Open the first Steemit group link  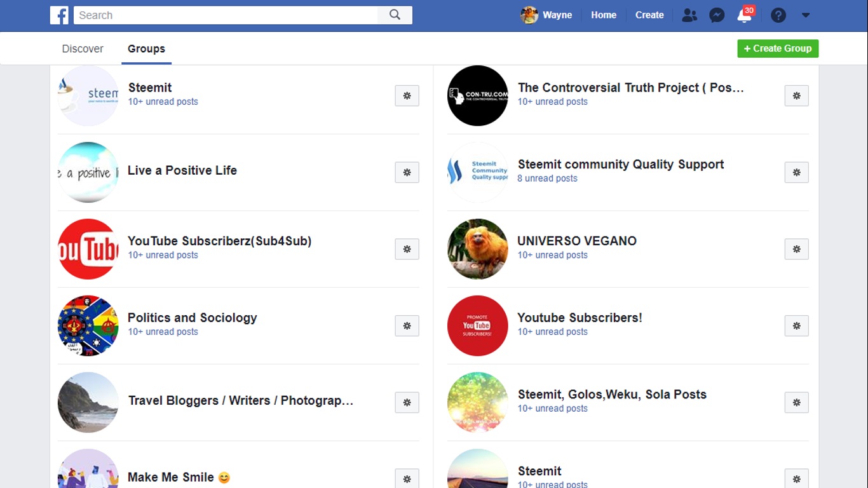click(x=150, y=88)
